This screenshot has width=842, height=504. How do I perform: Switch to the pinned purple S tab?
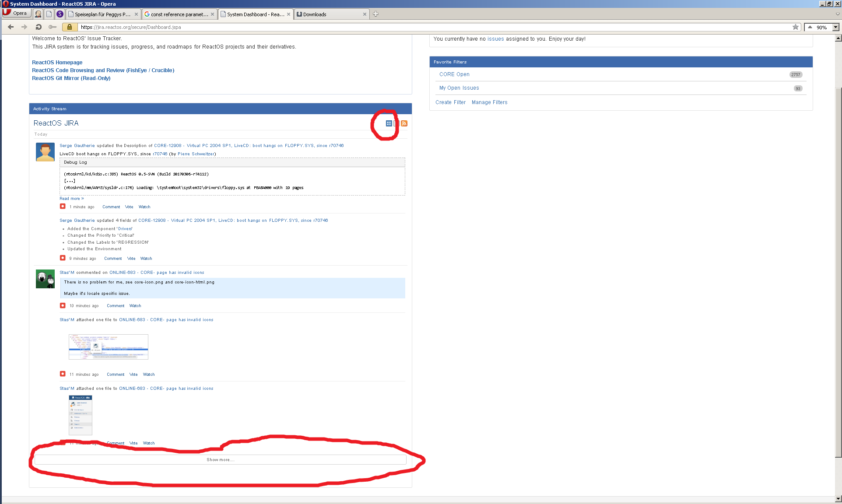pyautogui.click(x=60, y=14)
